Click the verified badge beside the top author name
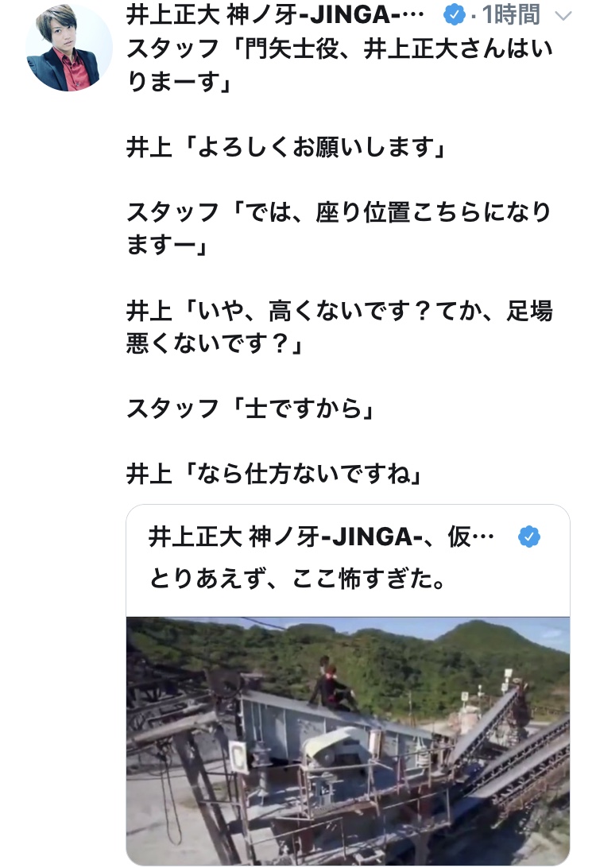 click(x=455, y=15)
